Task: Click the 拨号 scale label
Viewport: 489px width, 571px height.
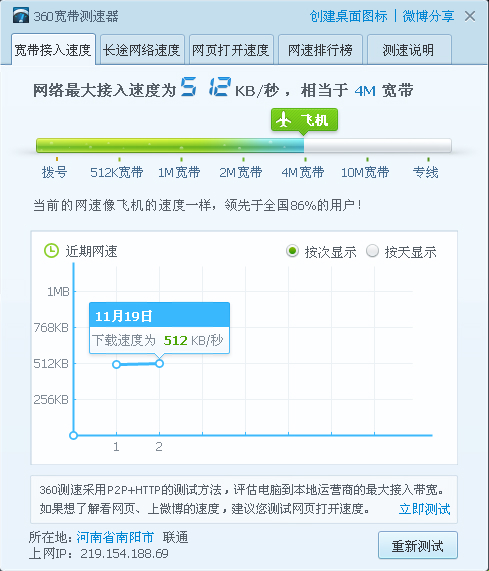Action: point(54,172)
